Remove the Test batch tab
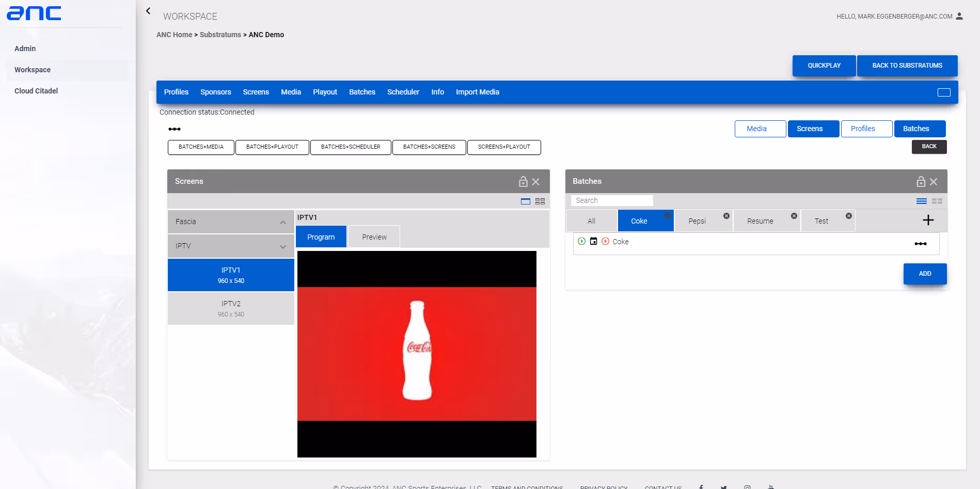The image size is (980, 489). coord(849,216)
